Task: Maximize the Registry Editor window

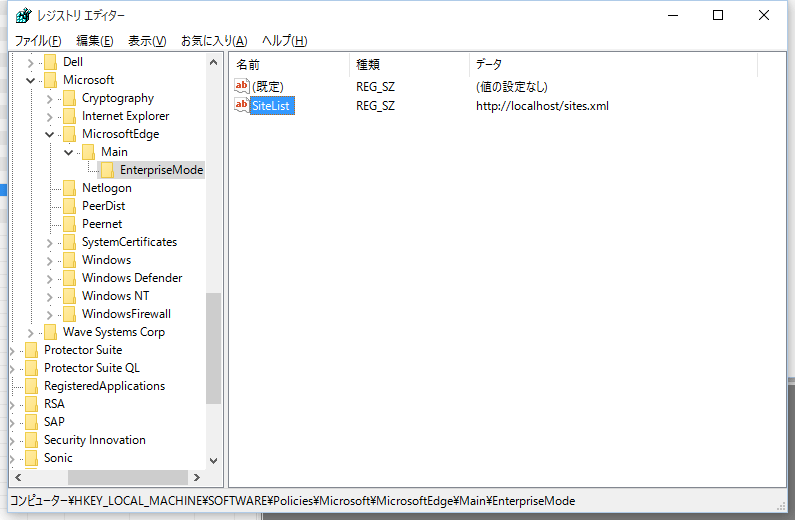Action: tap(718, 15)
